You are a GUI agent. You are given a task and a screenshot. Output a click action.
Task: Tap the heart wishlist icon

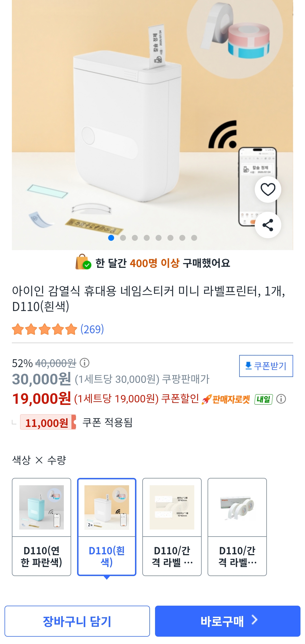click(x=268, y=189)
